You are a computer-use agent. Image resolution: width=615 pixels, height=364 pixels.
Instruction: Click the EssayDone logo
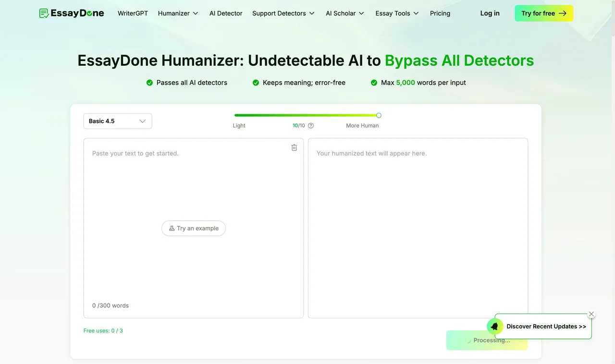[x=72, y=13]
